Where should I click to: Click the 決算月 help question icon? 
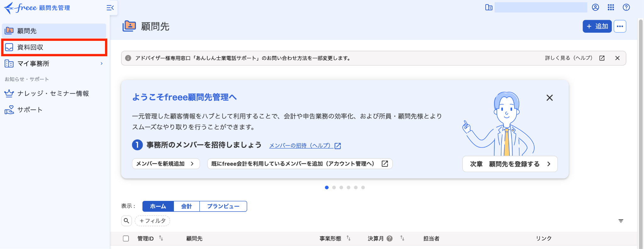point(390,239)
